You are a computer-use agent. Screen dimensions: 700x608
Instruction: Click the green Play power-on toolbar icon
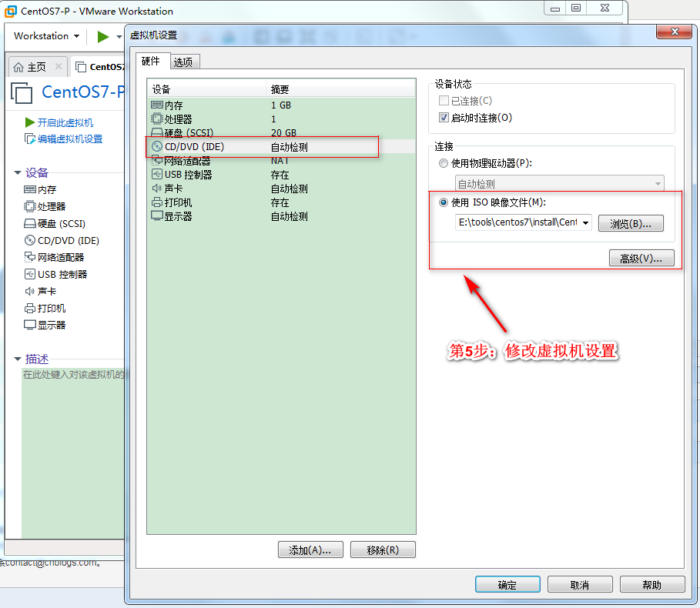[103, 37]
